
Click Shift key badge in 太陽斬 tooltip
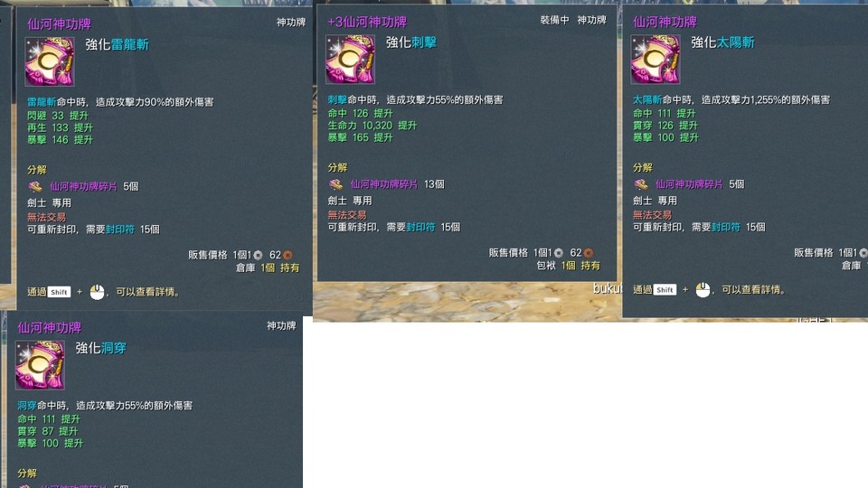[x=665, y=289]
